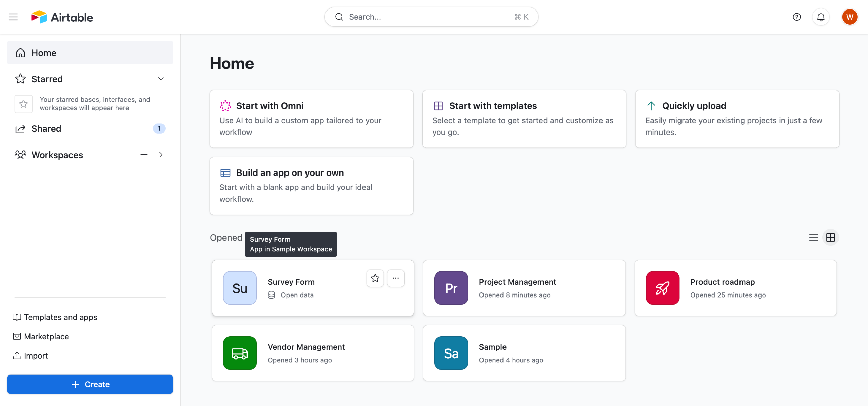Open Shared section in sidebar
This screenshot has height=406, width=868.
point(46,129)
